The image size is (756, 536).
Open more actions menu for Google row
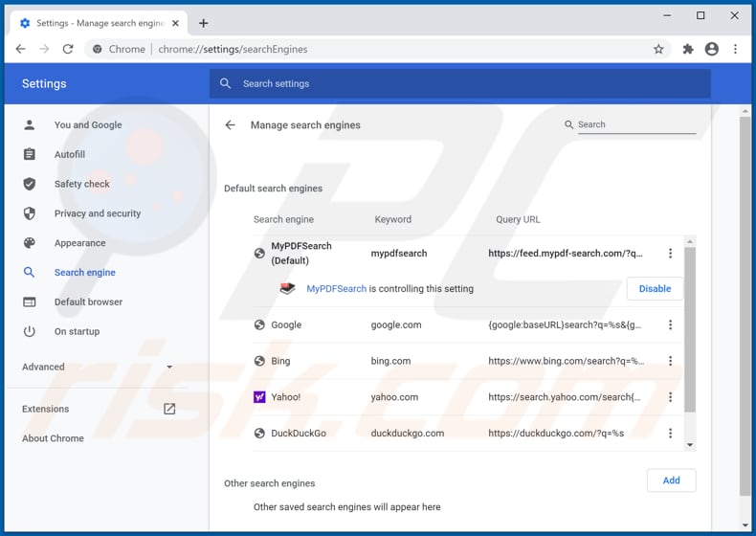(x=670, y=325)
